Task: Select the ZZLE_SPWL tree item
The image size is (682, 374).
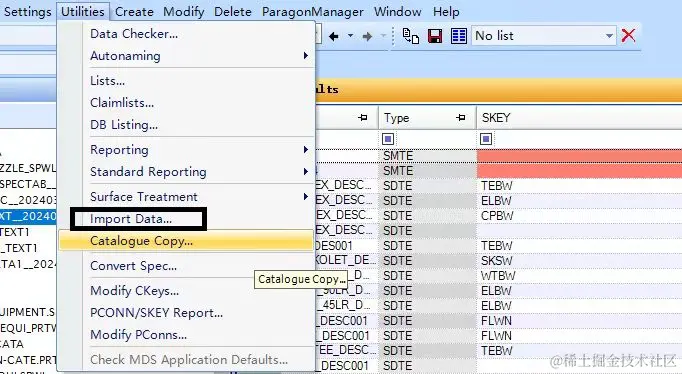Action: 28,168
